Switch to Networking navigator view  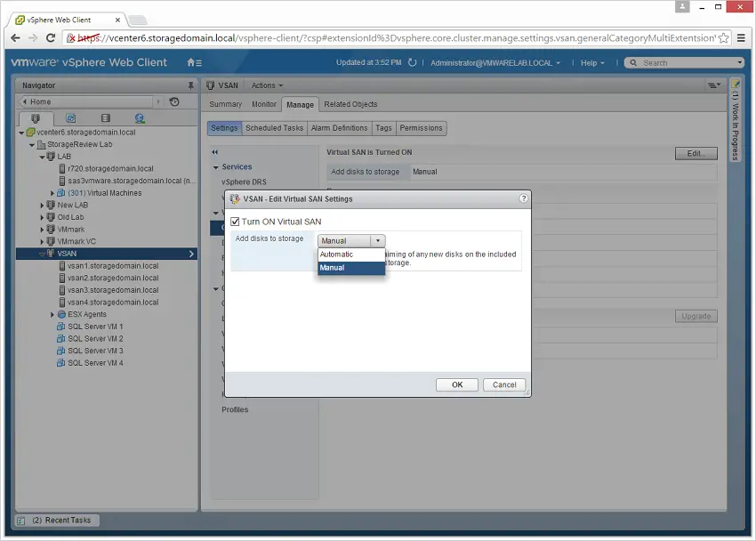click(140, 118)
